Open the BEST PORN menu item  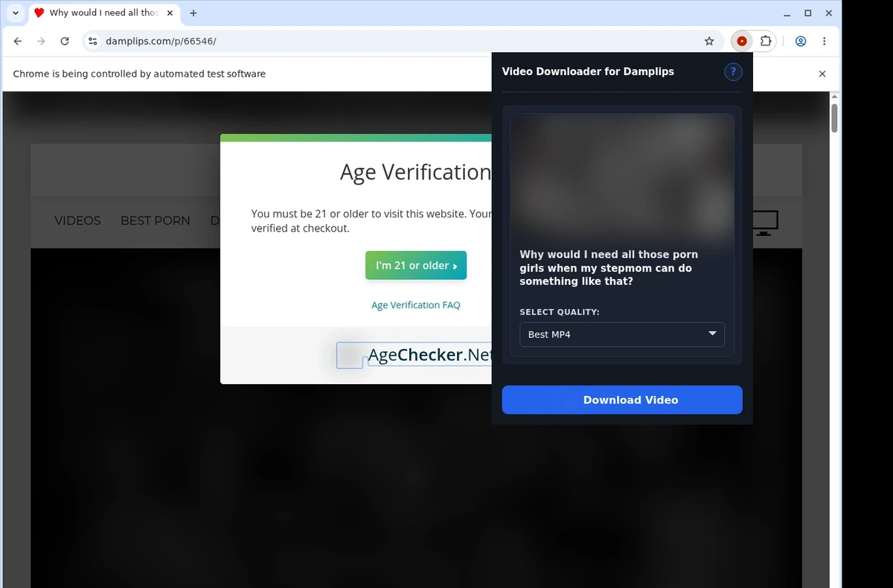click(155, 220)
